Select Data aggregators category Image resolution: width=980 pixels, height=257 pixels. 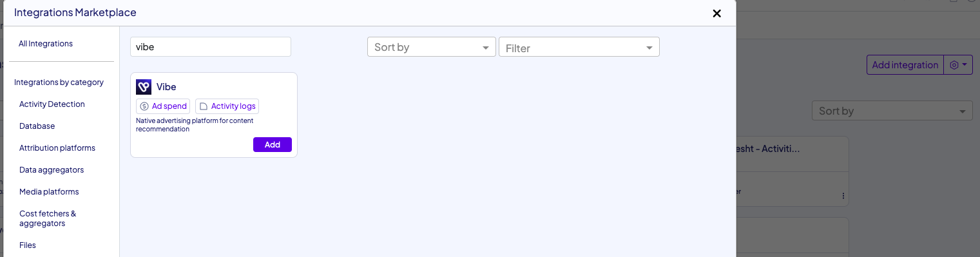[52, 170]
